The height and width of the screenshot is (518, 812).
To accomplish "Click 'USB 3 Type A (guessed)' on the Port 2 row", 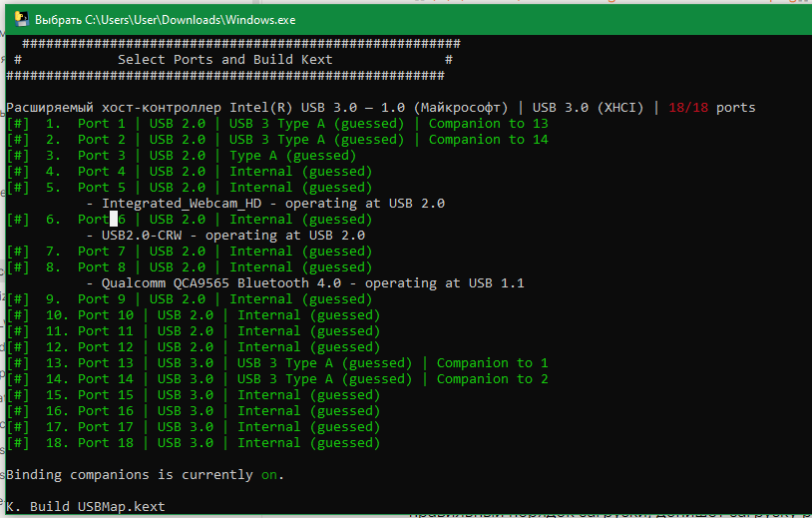I will pos(316,140).
